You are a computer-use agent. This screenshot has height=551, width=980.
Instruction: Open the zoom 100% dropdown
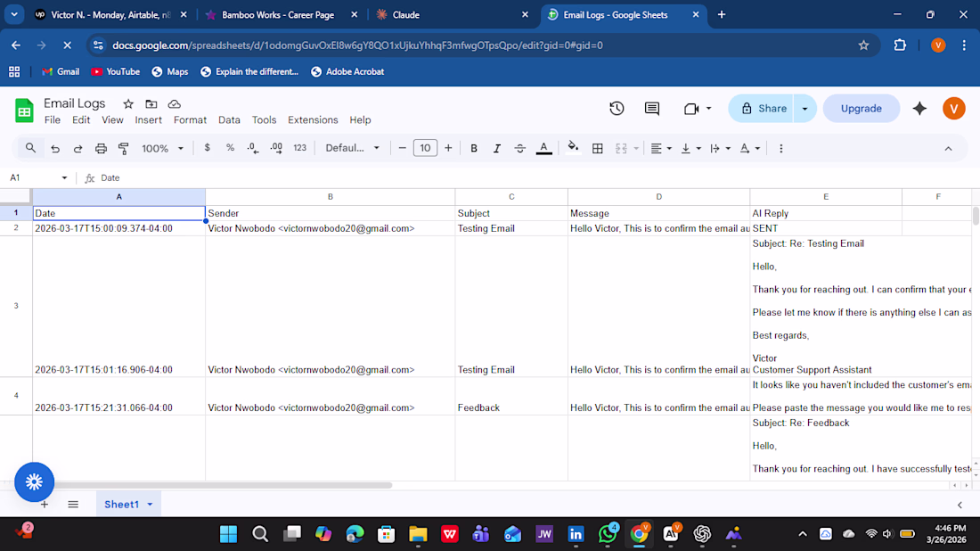pos(162,148)
